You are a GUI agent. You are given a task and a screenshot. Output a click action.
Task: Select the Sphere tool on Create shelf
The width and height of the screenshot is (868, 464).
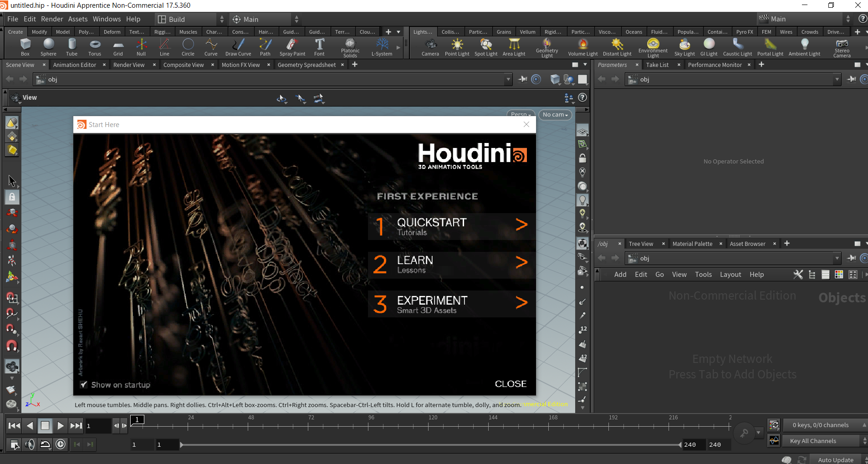tap(48, 47)
